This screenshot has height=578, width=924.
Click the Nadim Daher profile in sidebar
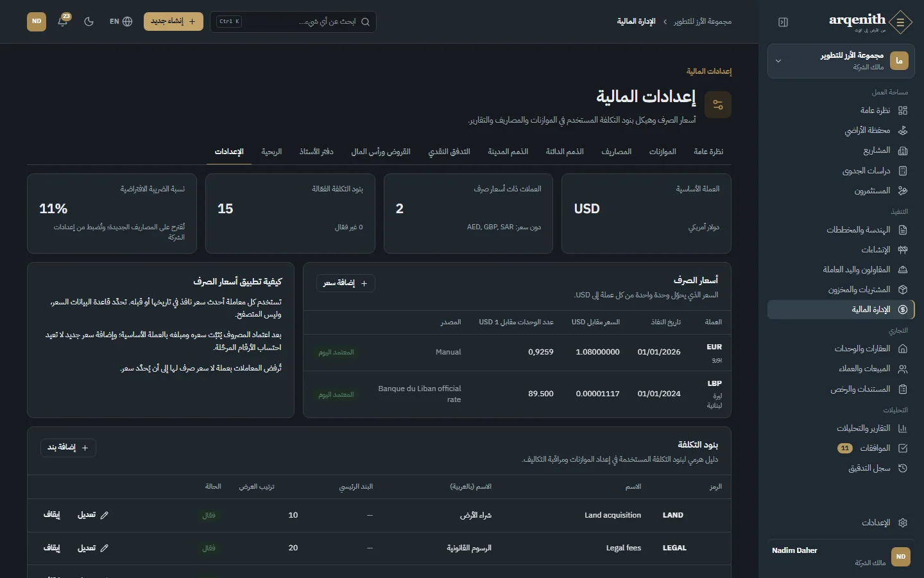(841, 556)
